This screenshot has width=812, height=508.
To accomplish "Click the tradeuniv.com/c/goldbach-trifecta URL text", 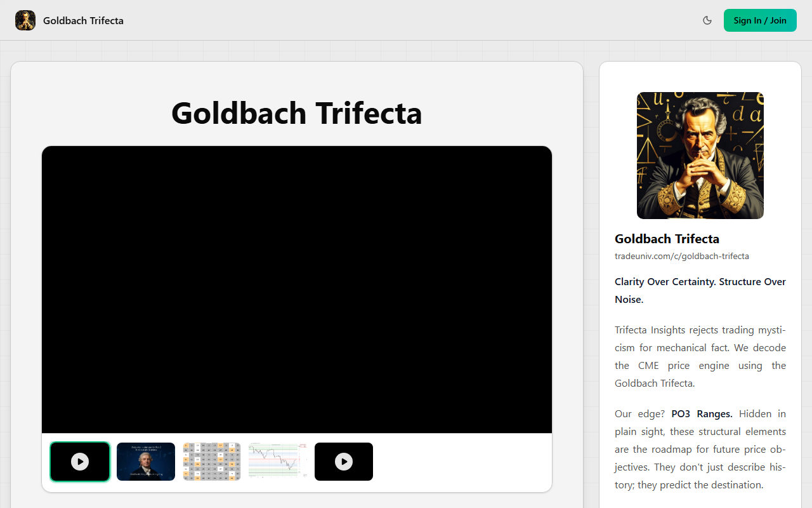I will (x=682, y=256).
